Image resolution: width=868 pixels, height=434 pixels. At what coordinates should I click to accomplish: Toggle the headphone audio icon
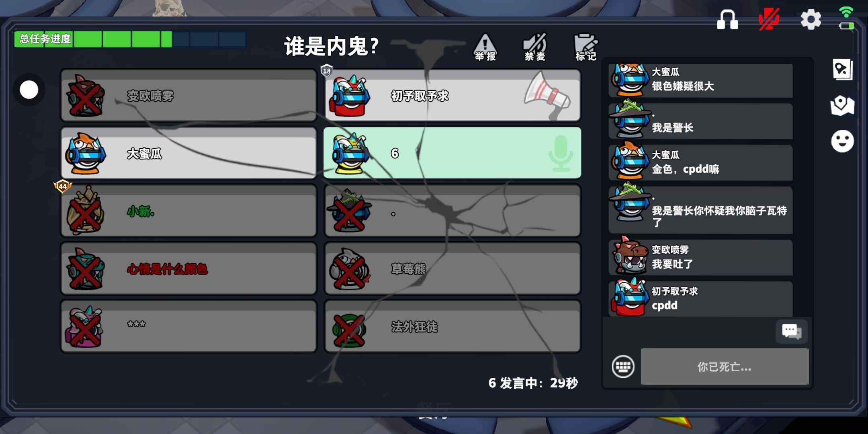point(727,19)
